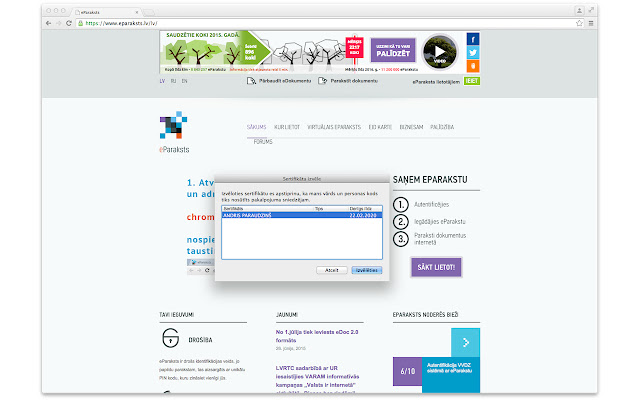Switch language to EN
640x400 pixels.
[x=184, y=81]
